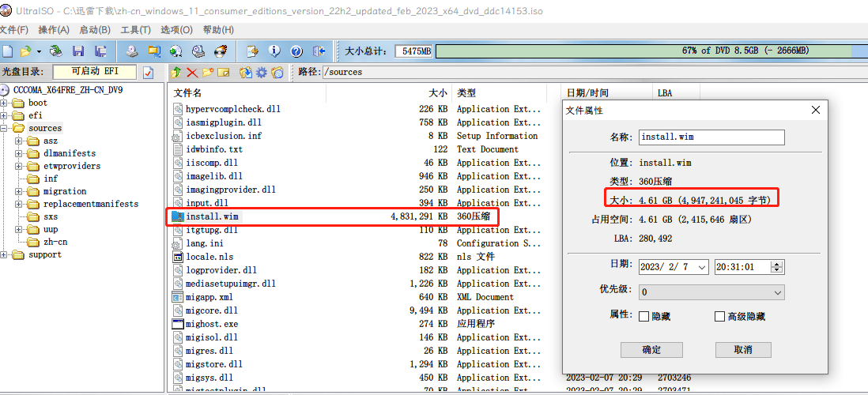
Task: Click the disc with green arrow icon
Action: pyautogui.click(x=176, y=51)
